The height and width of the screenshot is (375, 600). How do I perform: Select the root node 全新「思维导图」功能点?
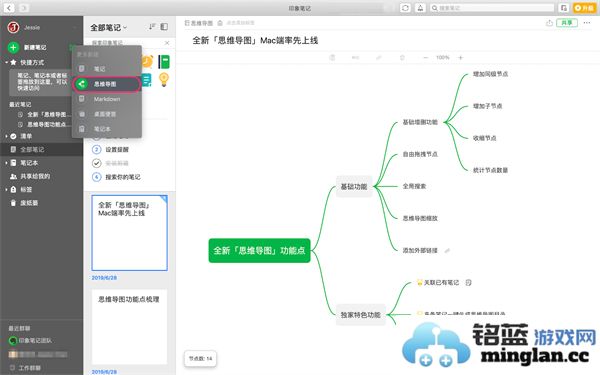point(259,251)
